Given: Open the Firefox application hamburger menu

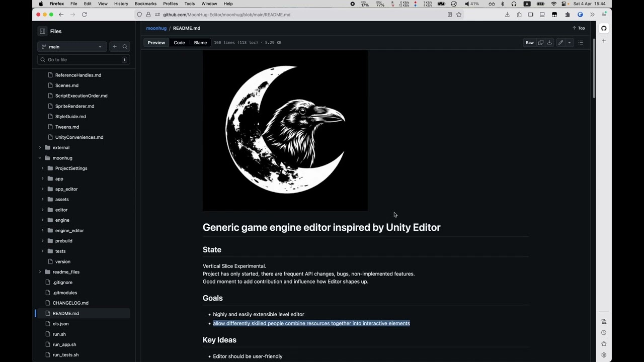Looking at the screenshot, I should tap(604, 15).
